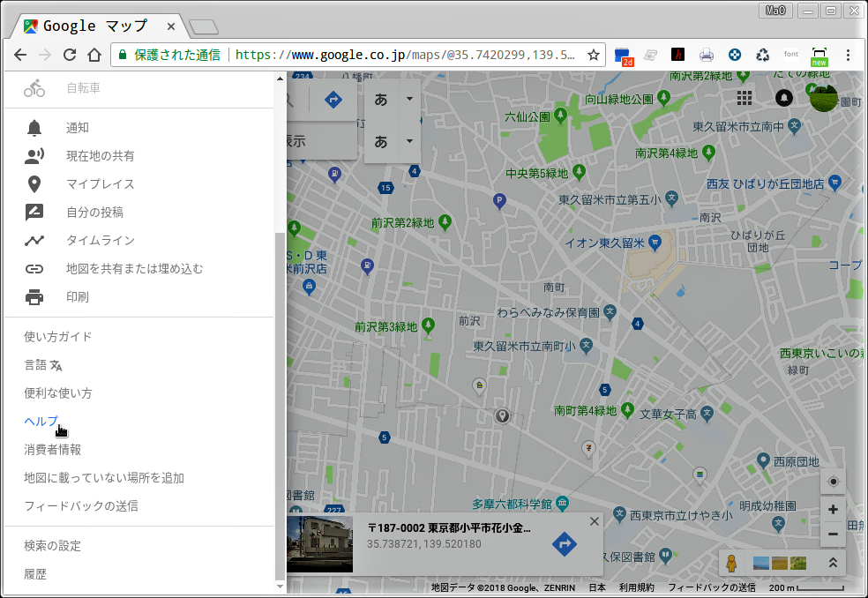The width and height of the screenshot is (868, 598).
Task: Click the printer extension icon in toolbar
Action: [x=707, y=55]
